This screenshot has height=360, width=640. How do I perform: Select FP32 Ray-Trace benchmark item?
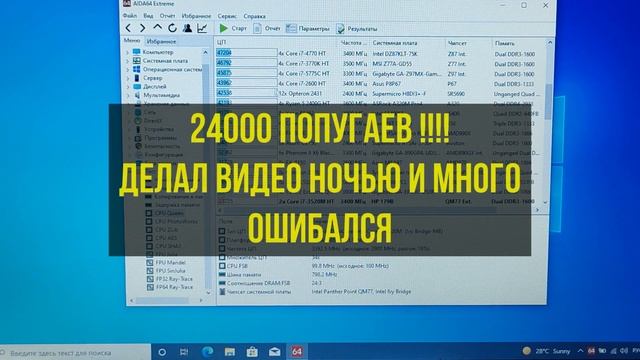point(169,279)
